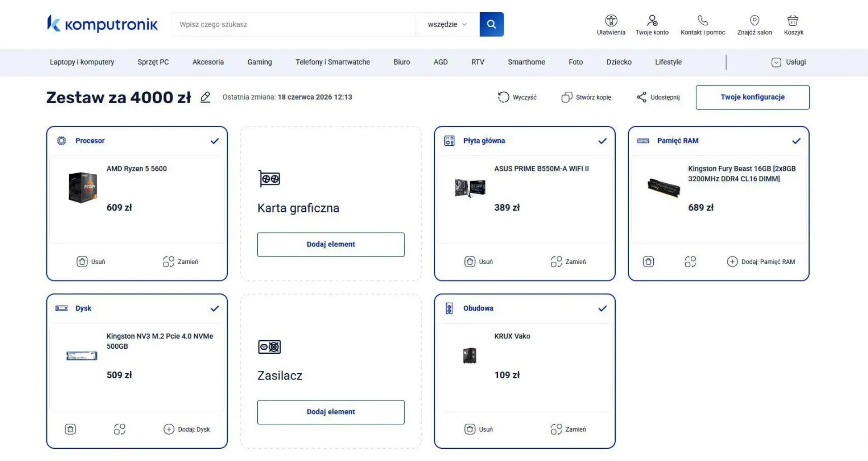Open Telefony i Smartwatche menu

tap(333, 62)
